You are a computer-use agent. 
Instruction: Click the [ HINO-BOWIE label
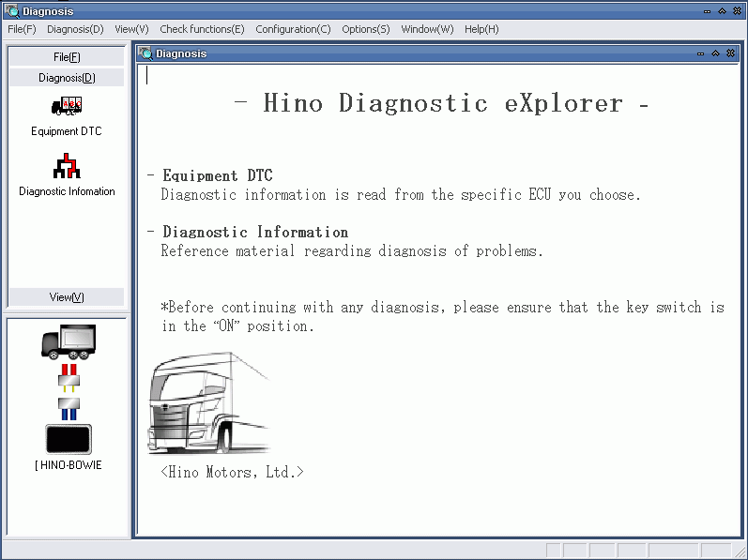69,465
